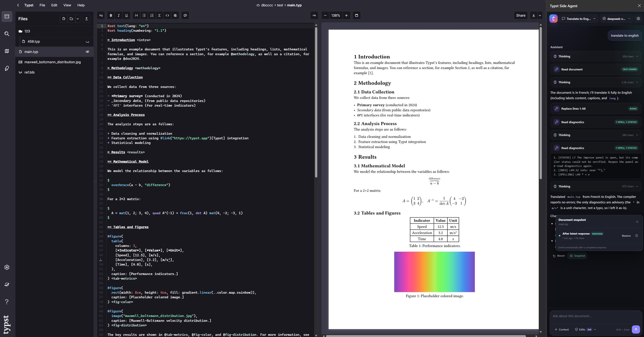644x337 pixels.
Task: Toggle bold formatting in editor toolbar
Action: pos(111,15)
